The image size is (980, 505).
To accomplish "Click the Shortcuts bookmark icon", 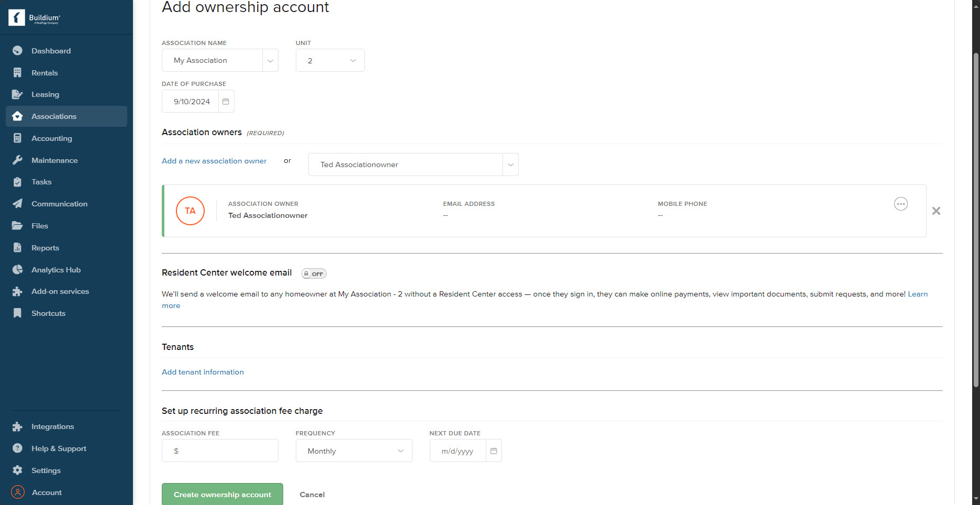I will 17,313.
